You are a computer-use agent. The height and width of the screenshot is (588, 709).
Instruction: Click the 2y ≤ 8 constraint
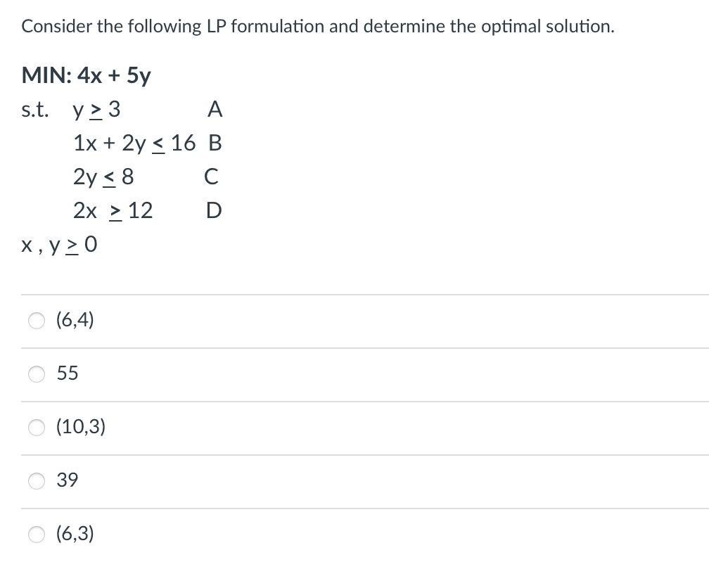click(103, 177)
